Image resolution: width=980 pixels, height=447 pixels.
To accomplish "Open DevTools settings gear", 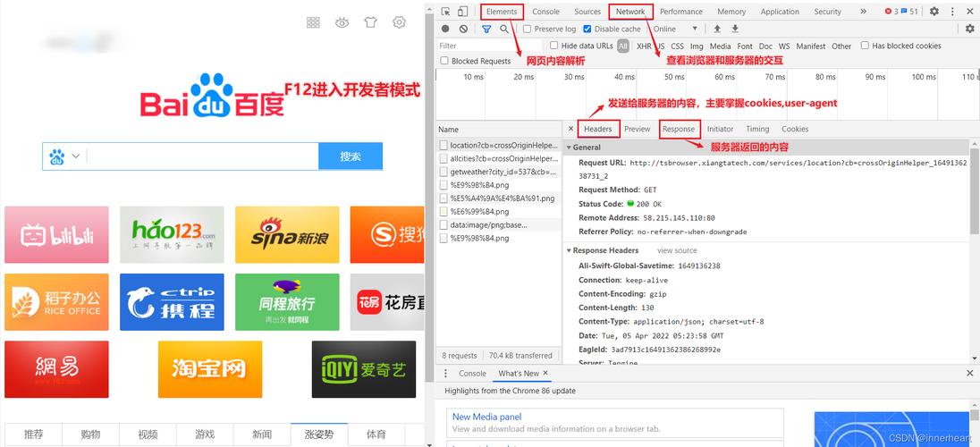I will pyautogui.click(x=934, y=12).
